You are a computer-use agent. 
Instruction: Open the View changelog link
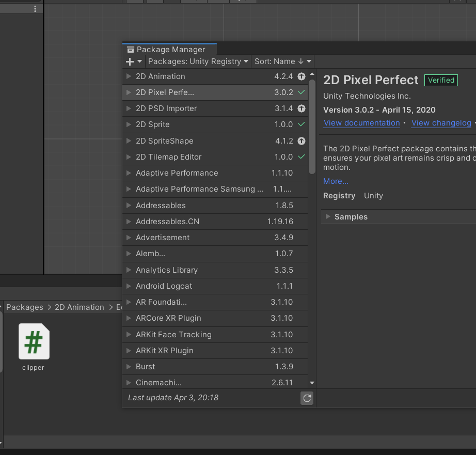[x=441, y=123]
